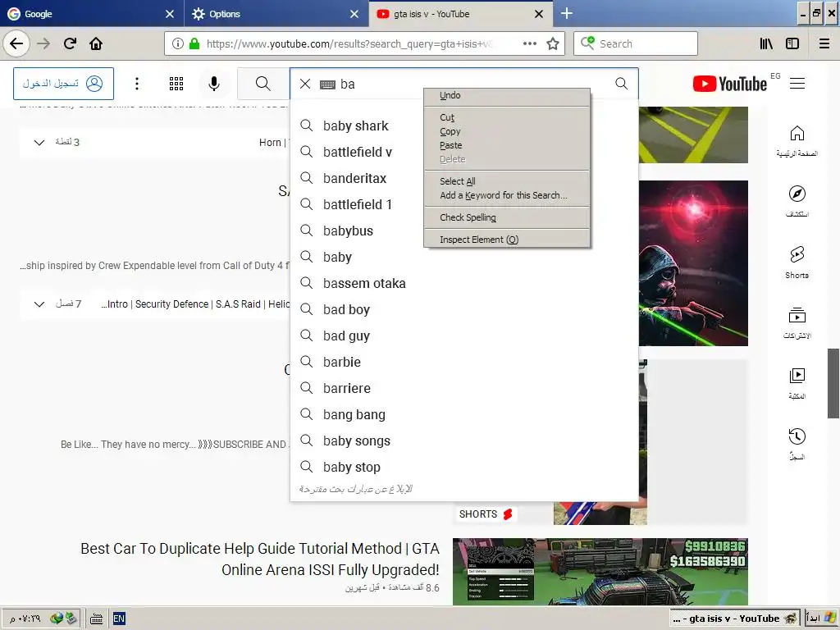Click the page vertical scrollbar thumb

click(x=833, y=383)
